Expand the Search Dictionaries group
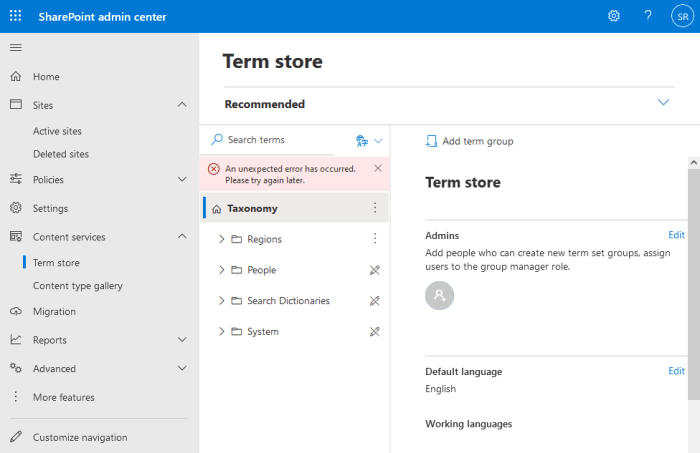The image size is (700, 453). [x=221, y=301]
